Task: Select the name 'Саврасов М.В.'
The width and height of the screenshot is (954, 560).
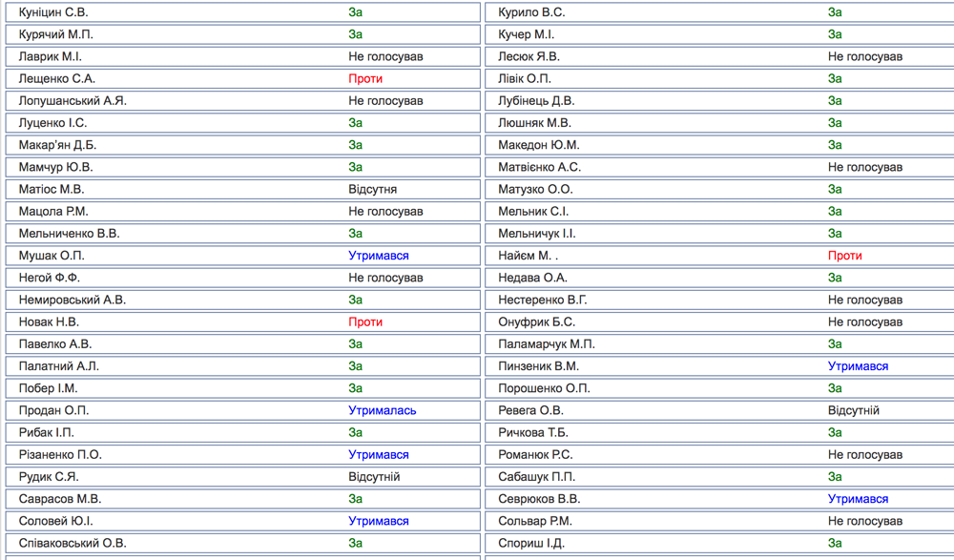Action: 60,499
